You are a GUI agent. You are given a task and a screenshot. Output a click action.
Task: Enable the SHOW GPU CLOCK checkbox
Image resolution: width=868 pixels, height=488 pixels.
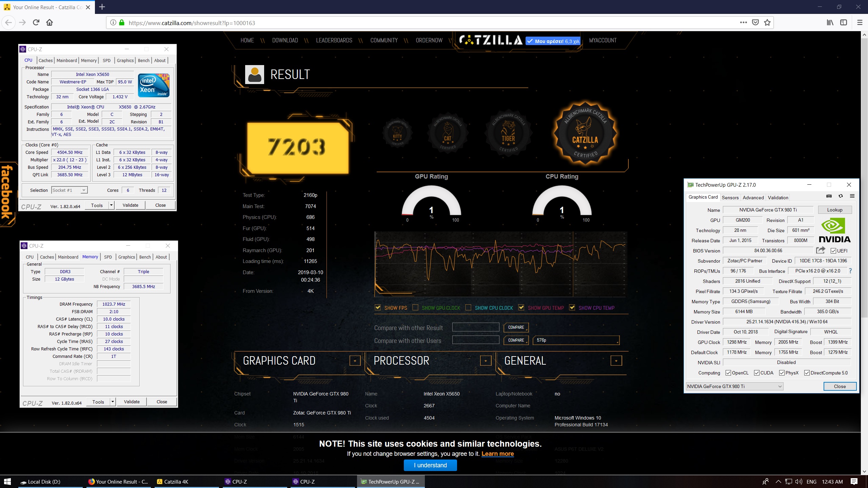tap(415, 307)
